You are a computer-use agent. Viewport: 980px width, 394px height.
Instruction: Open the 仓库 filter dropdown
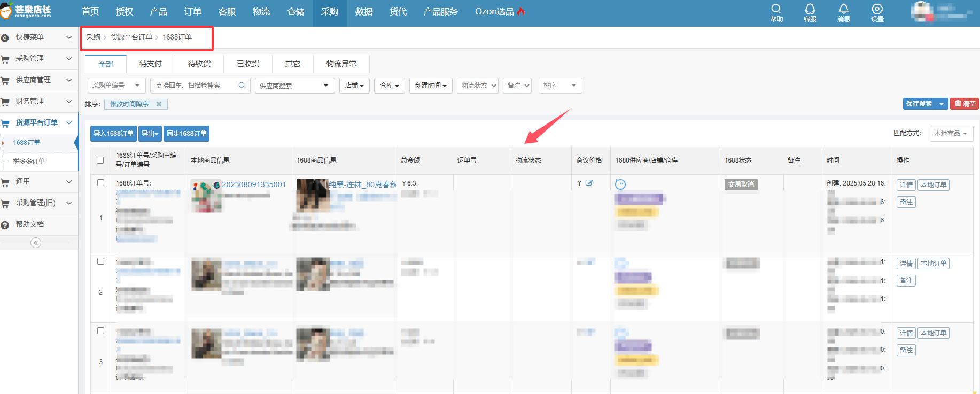tap(390, 86)
